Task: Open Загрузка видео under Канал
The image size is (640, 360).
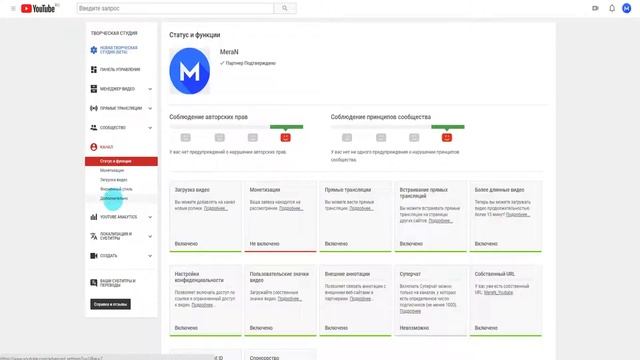Action: pos(113,180)
